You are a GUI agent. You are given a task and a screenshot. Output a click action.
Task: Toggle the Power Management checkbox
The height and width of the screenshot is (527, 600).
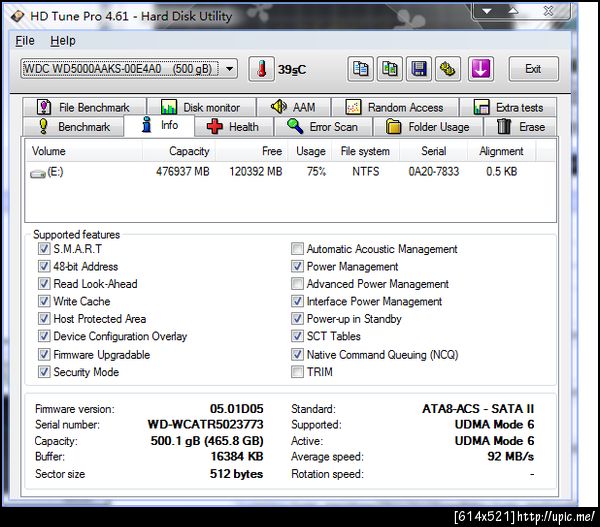coord(297,266)
